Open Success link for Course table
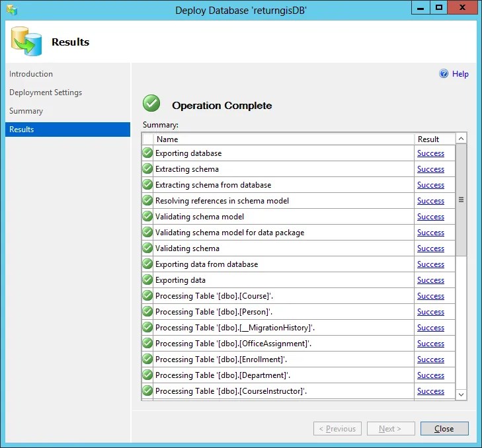The image size is (482, 448). pyautogui.click(x=430, y=296)
